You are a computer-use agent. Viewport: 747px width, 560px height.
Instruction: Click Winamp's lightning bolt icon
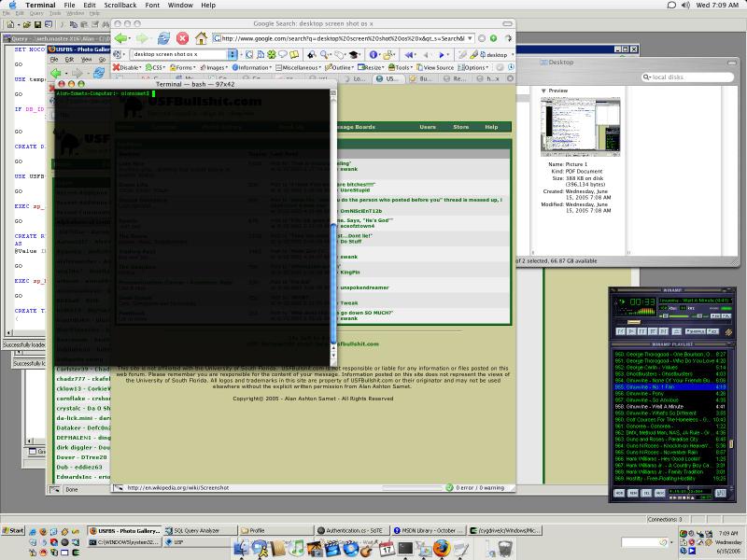point(728,332)
